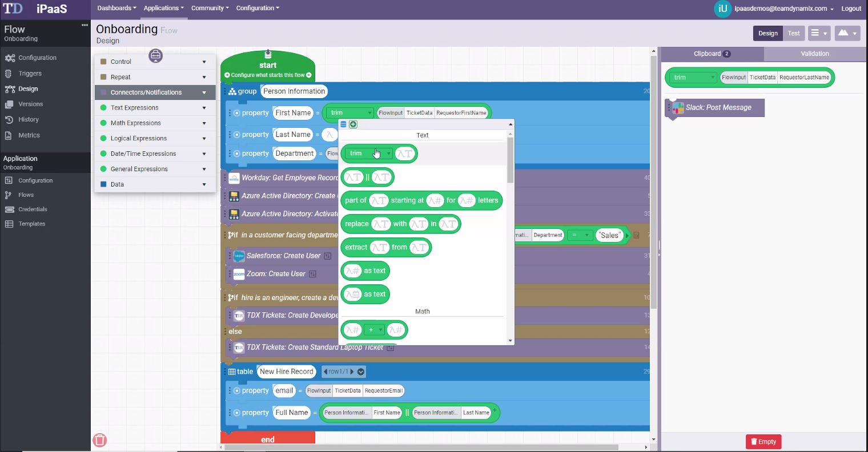Screen dimensions: 868x452
Task: Expand the Date/Time Expressions category
Action: pos(155,154)
